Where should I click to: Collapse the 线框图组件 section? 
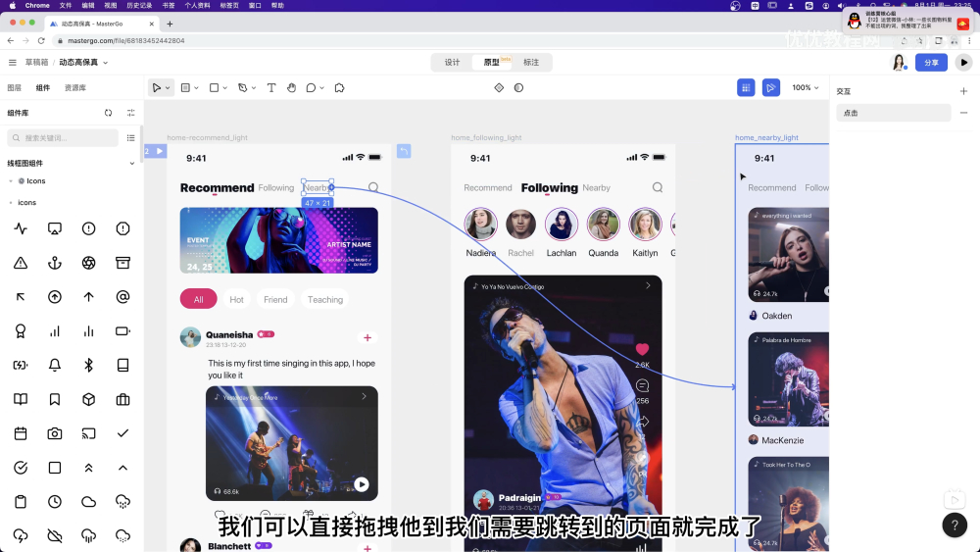(x=132, y=163)
